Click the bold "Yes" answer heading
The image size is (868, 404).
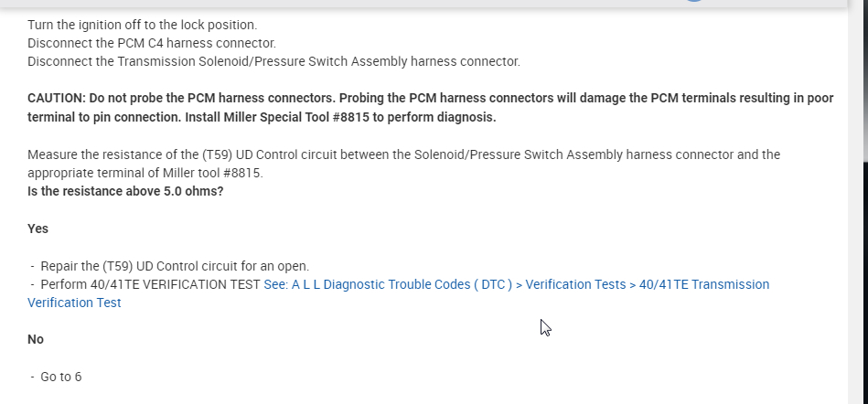click(x=38, y=229)
